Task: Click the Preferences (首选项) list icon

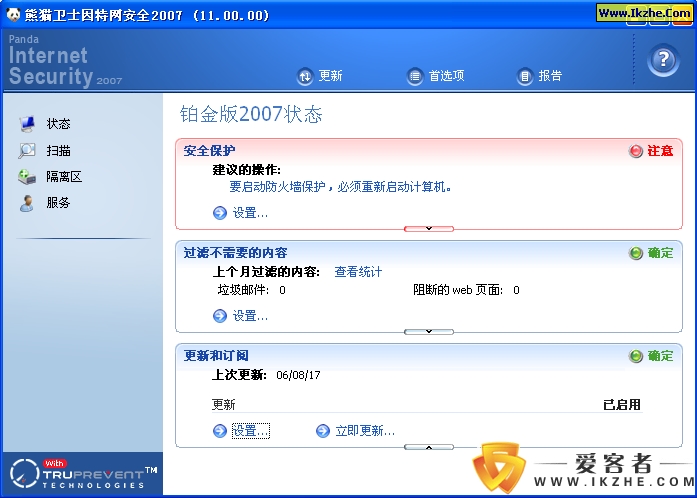Action: coord(415,76)
